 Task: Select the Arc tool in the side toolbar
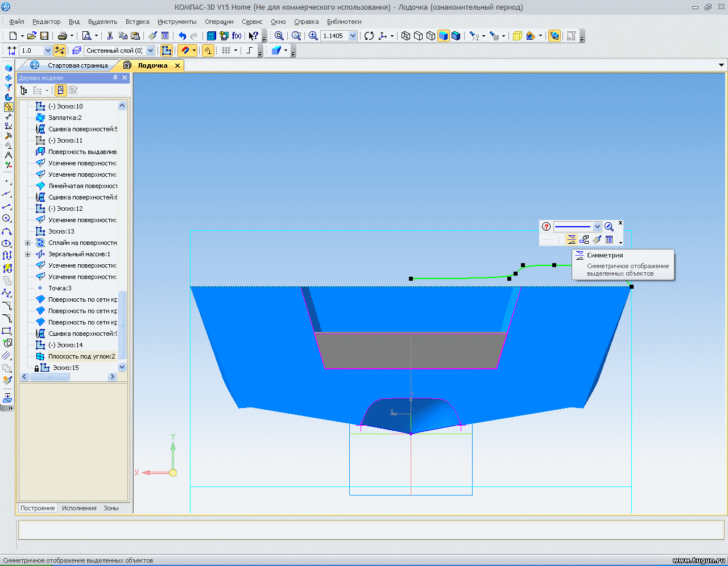(x=7, y=231)
